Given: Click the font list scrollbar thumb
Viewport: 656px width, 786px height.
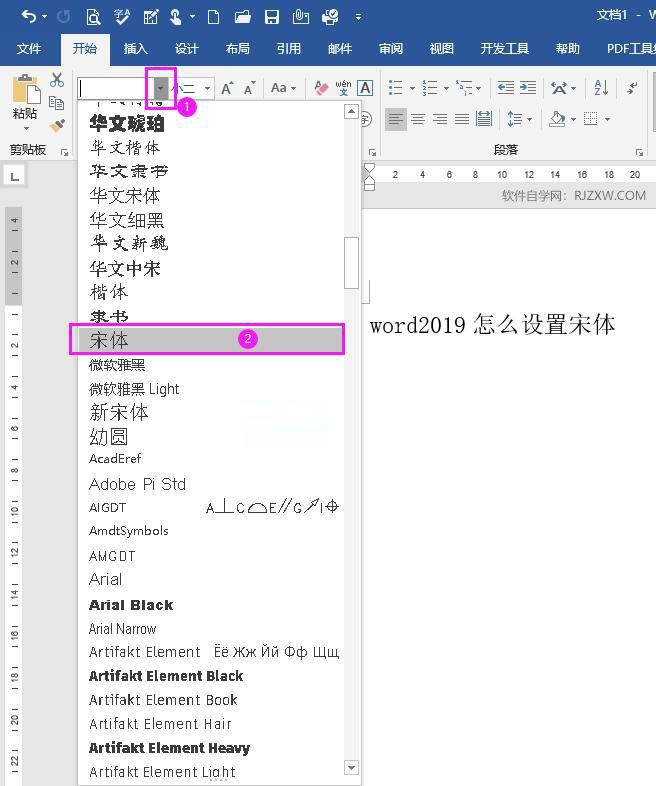Looking at the screenshot, I should (351, 263).
